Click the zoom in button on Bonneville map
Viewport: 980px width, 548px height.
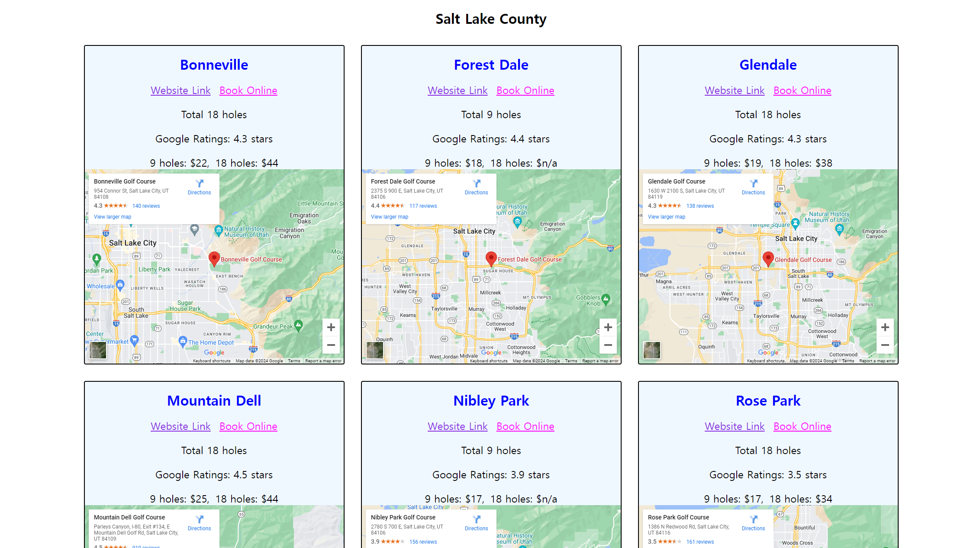tap(330, 327)
